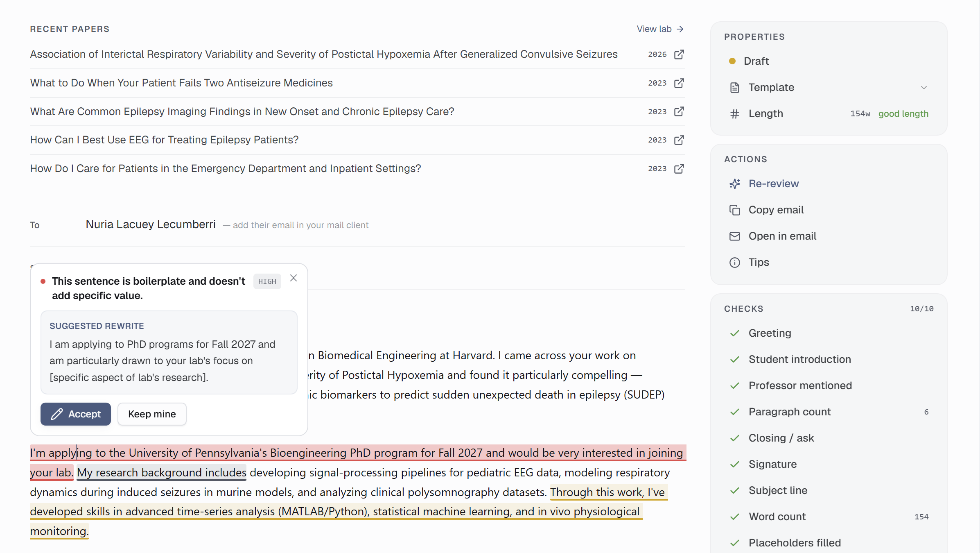Viewport: 980px width, 553px height.
Task: Click the Copy email icon
Action: tap(735, 210)
